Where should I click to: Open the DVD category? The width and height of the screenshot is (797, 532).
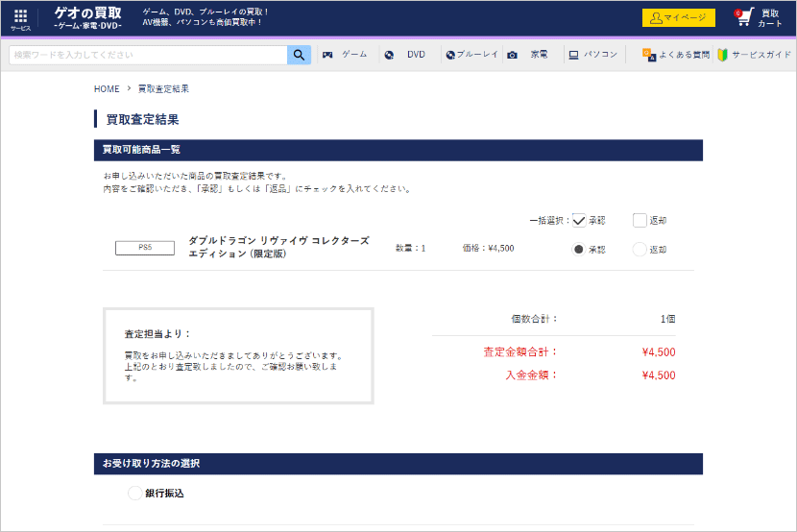coord(416,55)
